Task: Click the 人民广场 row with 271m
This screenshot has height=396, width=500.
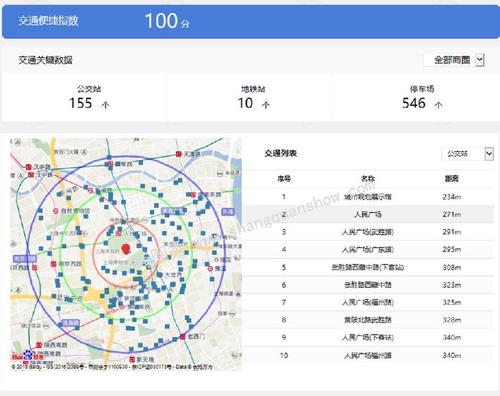Action: click(x=368, y=214)
